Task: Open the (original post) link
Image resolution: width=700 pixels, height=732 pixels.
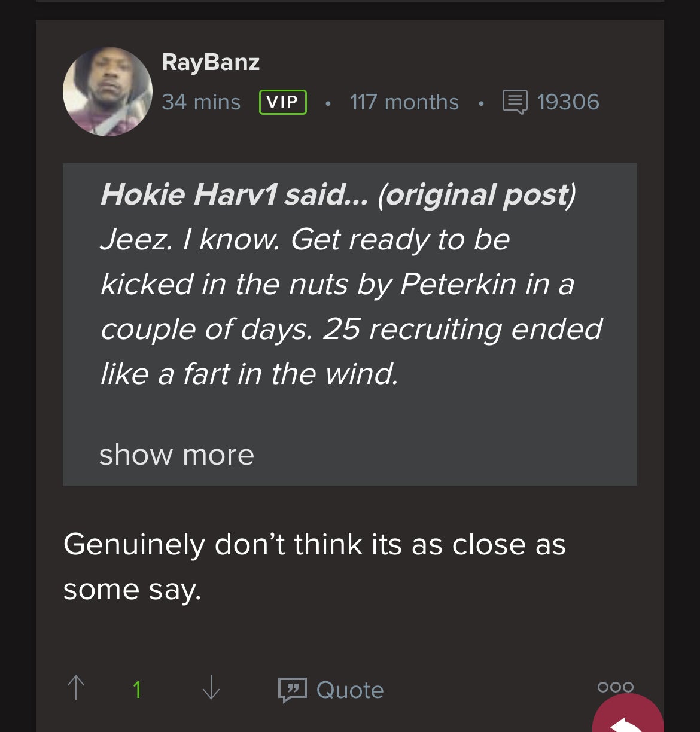Action: 476,194
